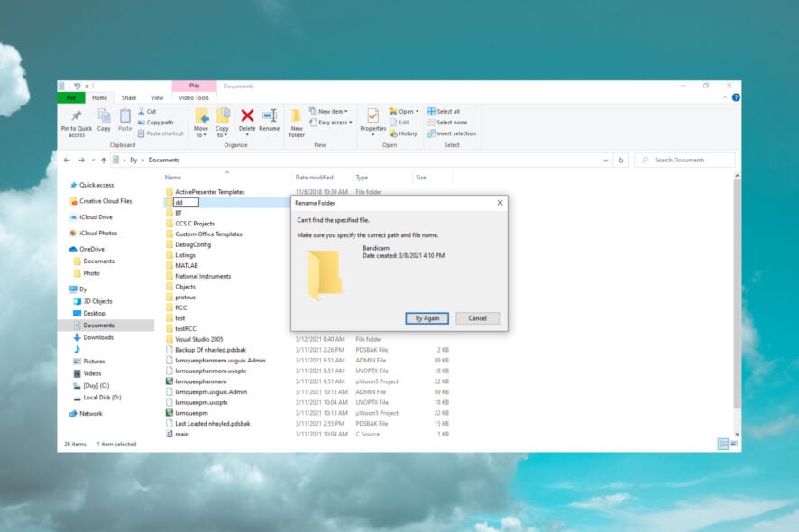Sort by Date modified column header
This screenshot has height=532, width=799.
[x=315, y=178]
